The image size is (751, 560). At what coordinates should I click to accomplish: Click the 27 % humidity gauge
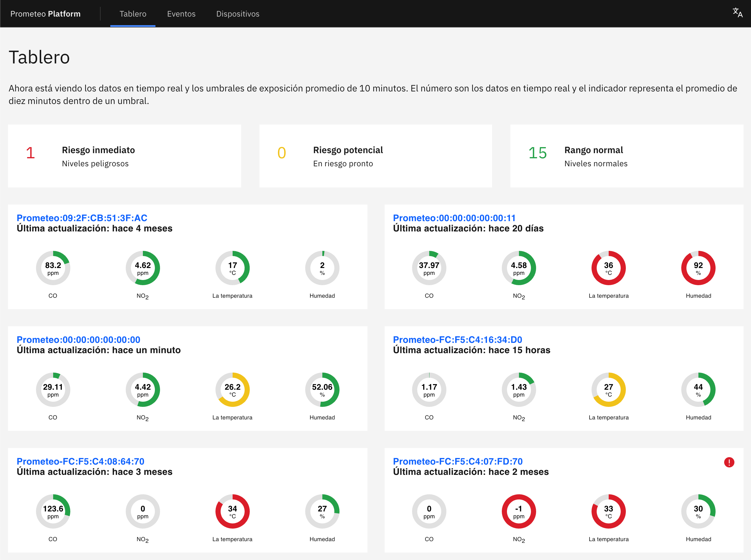tap(322, 511)
